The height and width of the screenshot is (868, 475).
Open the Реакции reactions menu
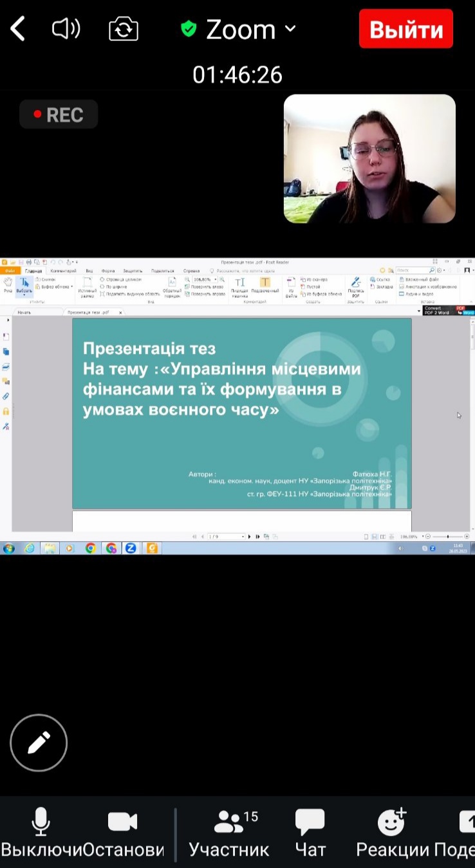click(x=391, y=833)
